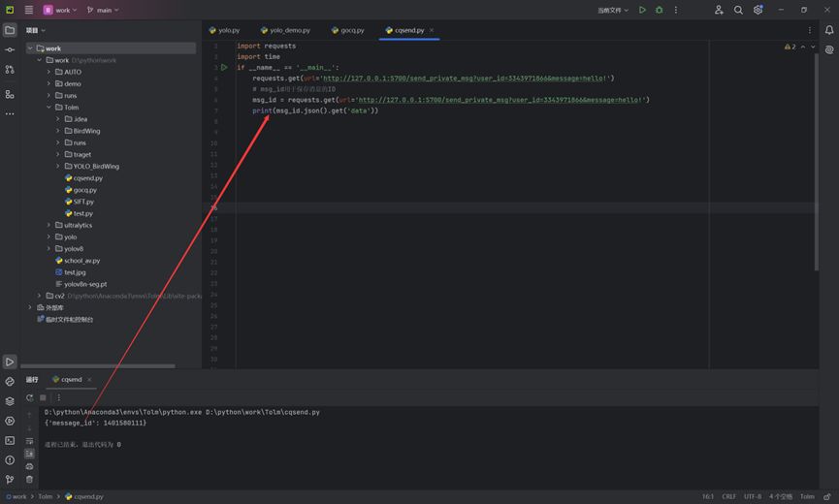Open the Notifications bell panel
This screenshot has height=504, width=839.
[829, 30]
